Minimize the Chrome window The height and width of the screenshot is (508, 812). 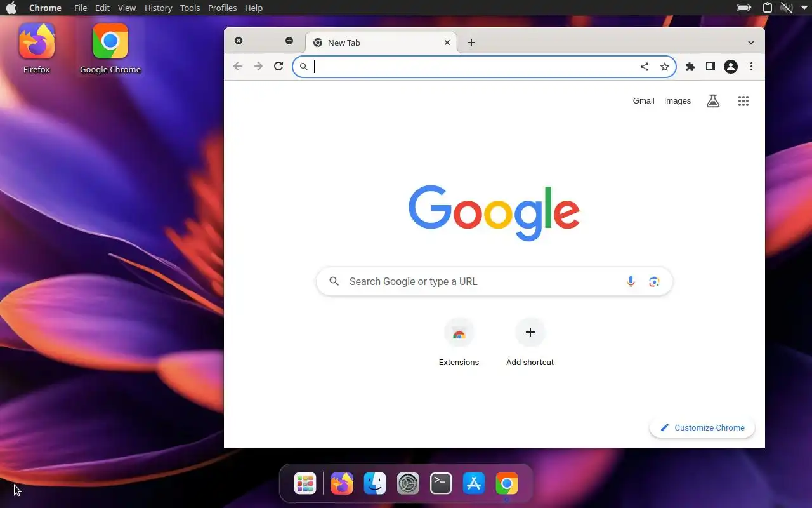click(289, 41)
